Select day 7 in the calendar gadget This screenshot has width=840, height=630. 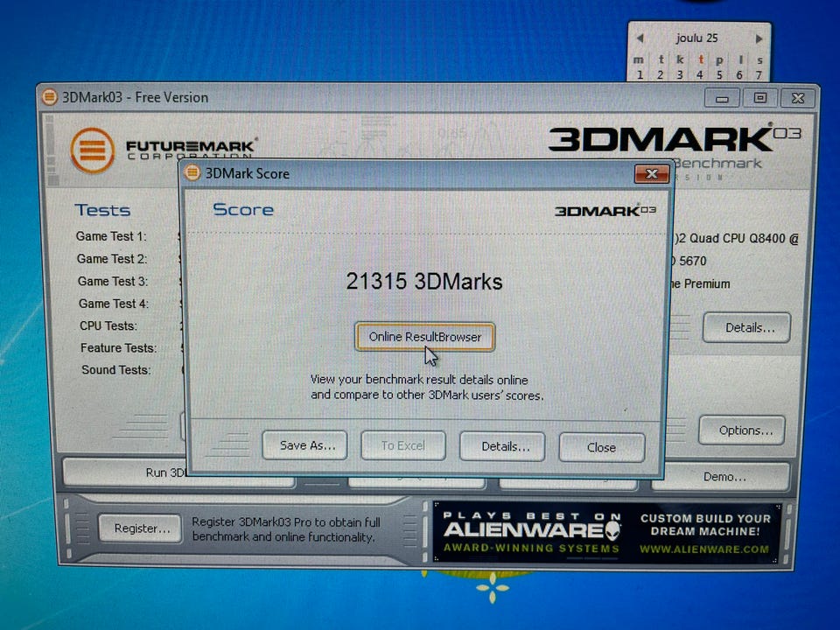point(759,74)
